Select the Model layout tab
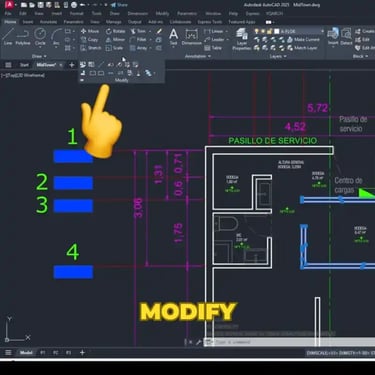This screenshot has width=375, height=375. [26, 353]
